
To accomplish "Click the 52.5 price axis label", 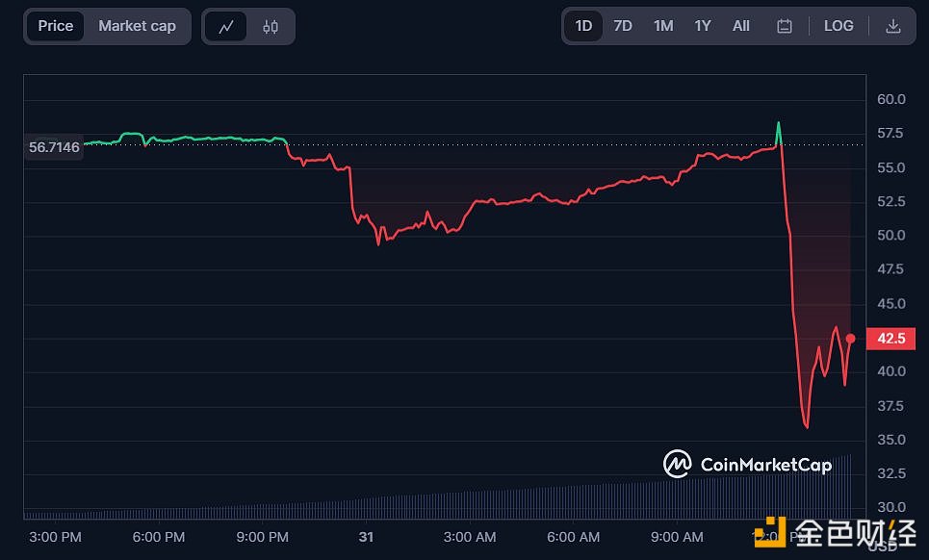I will pyautogui.click(x=891, y=202).
